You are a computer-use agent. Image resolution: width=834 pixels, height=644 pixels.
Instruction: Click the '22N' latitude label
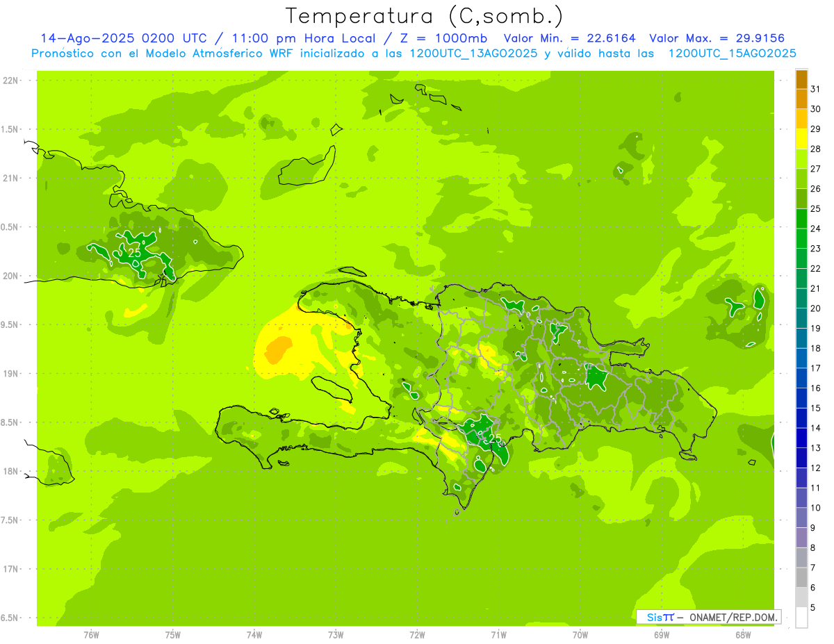pyautogui.click(x=10, y=81)
